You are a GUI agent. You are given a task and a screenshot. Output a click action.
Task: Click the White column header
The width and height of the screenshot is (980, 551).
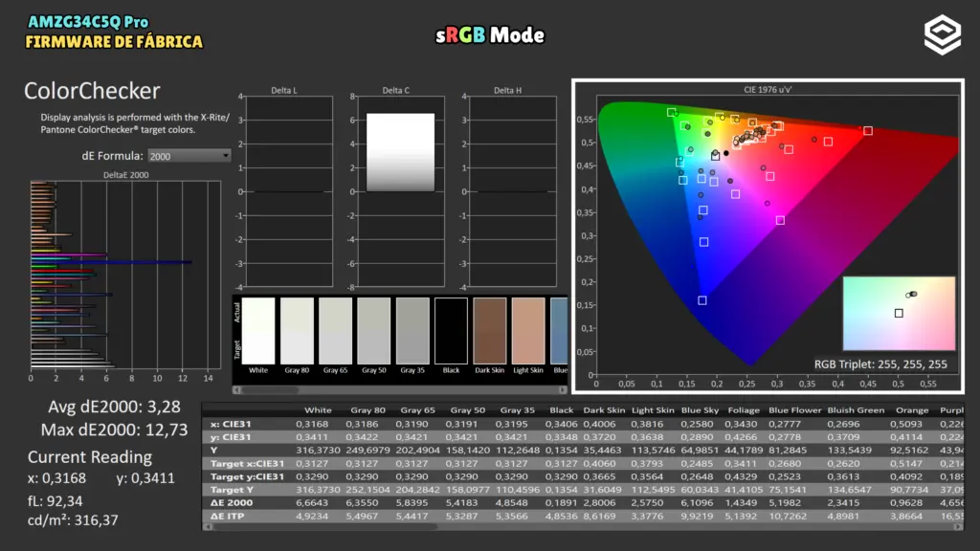click(x=318, y=410)
